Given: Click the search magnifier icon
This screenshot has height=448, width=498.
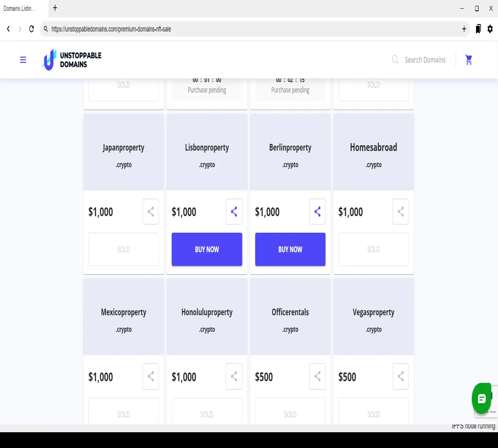Looking at the screenshot, I should (395, 60).
